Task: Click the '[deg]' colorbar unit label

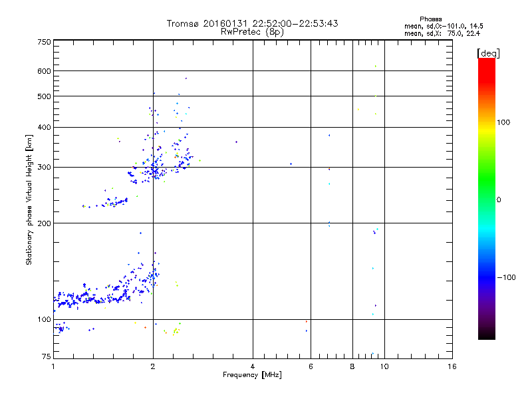Action: click(x=488, y=53)
